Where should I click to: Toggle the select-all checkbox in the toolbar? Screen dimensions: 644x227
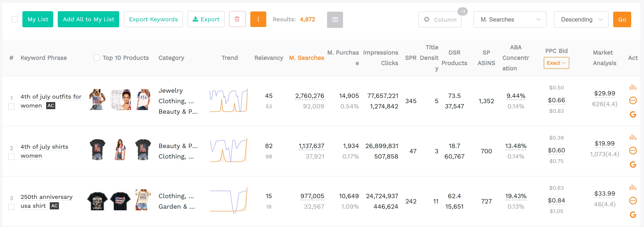coord(14,19)
